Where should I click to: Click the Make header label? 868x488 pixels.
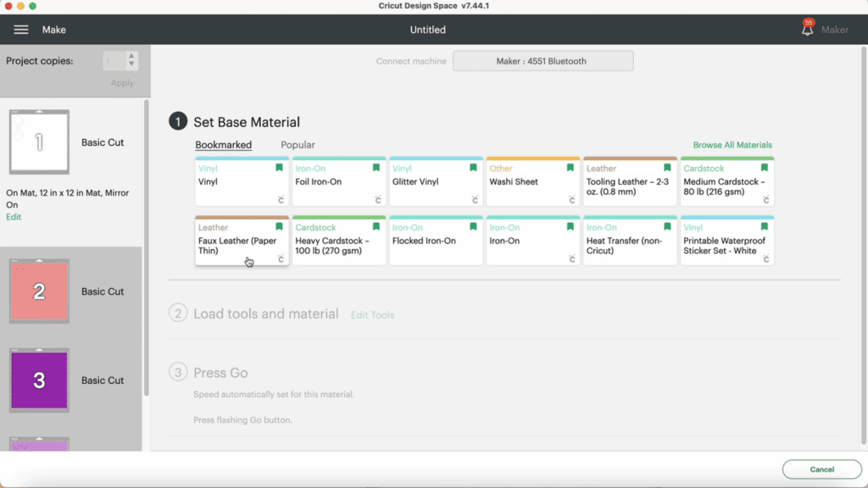pos(53,30)
